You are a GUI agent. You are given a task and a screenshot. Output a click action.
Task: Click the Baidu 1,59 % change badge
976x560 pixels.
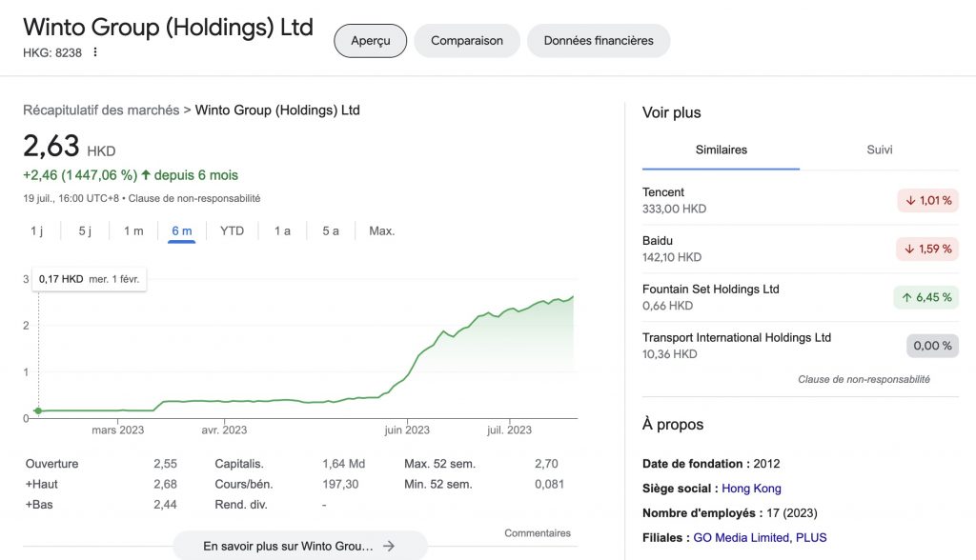[x=927, y=249]
